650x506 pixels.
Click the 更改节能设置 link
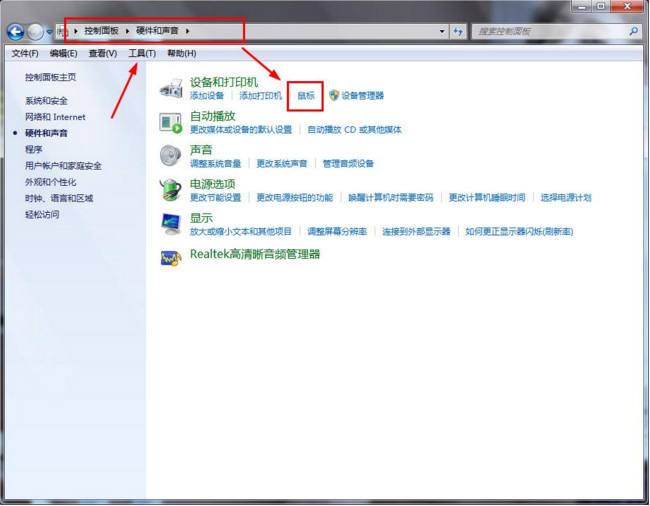(216, 198)
